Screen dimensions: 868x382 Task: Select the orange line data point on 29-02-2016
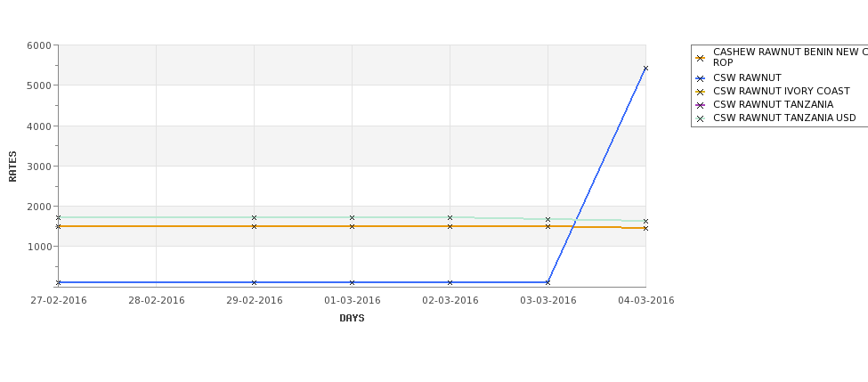pyautogui.click(x=254, y=226)
